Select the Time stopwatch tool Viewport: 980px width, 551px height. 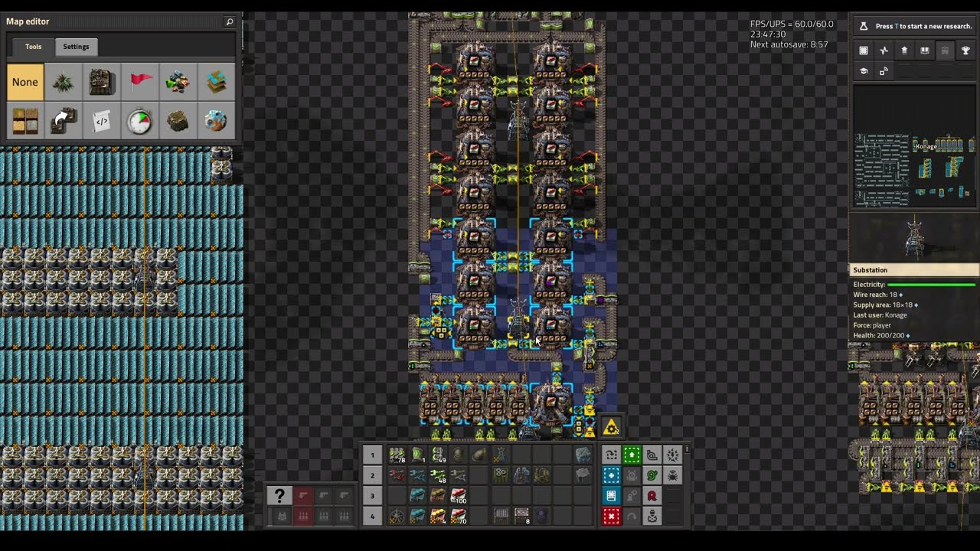click(x=140, y=121)
